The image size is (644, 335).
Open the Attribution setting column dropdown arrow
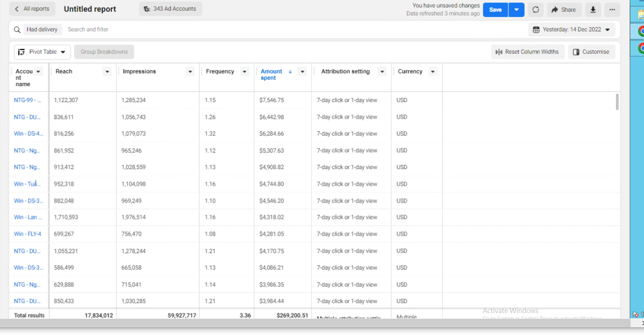point(382,72)
